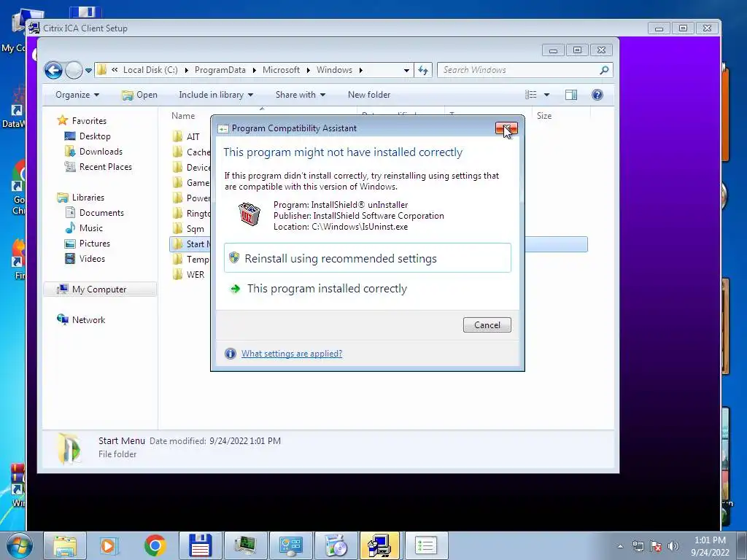The height and width of the screenshot is (560, 747).
Task: Open Windows Media Player from taskbar
Action: [x=109, y=545]
